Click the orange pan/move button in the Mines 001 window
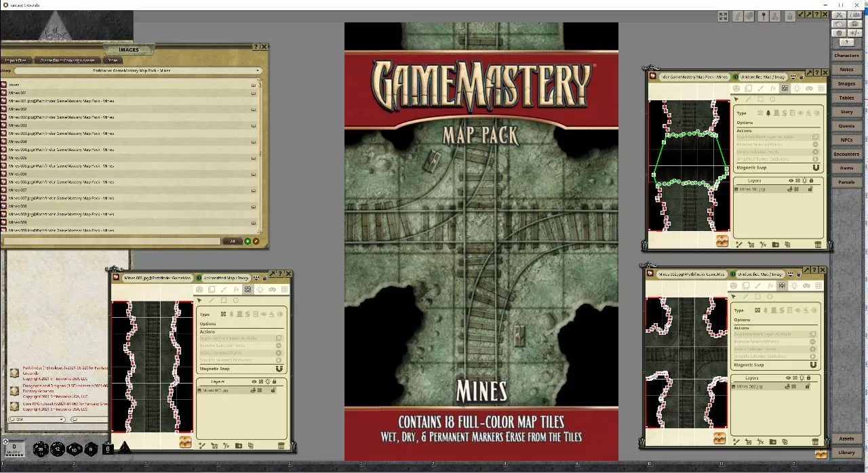Viewport: 868px width, 473px height. coord(722,241)
